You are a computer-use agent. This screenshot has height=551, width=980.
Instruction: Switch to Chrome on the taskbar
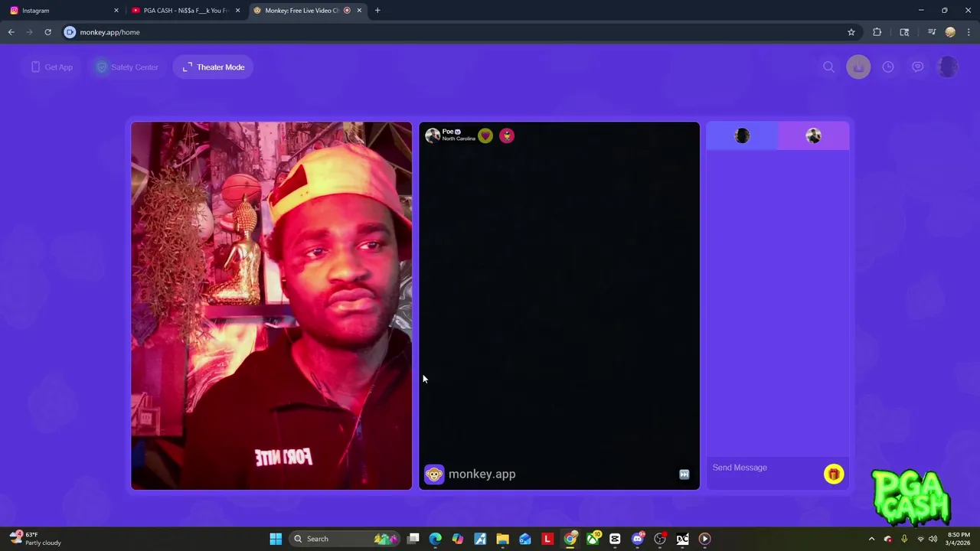click(x=570, y=539)
